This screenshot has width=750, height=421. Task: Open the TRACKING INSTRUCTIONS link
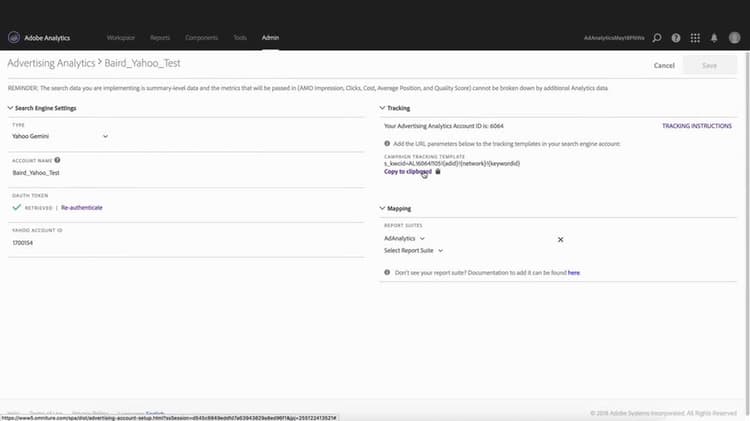click(697, 126)
